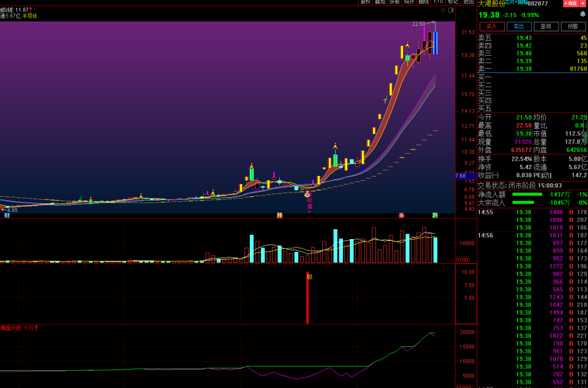Open the 统计 toolbar item
This screenshot has width=588, height=388.
pyautogui.click(x=409, y=2)
